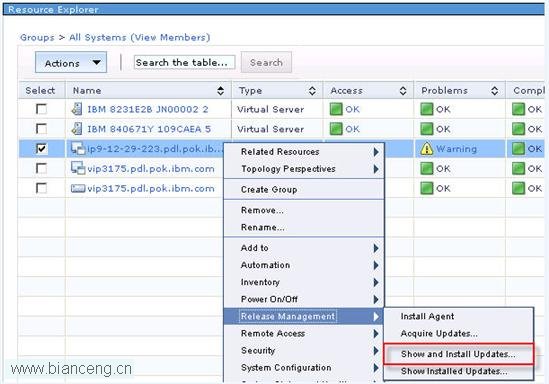
Task: Tick checkbox of first vip3175.pdl.pok.ibm.com row
Action: coord(41,168)
